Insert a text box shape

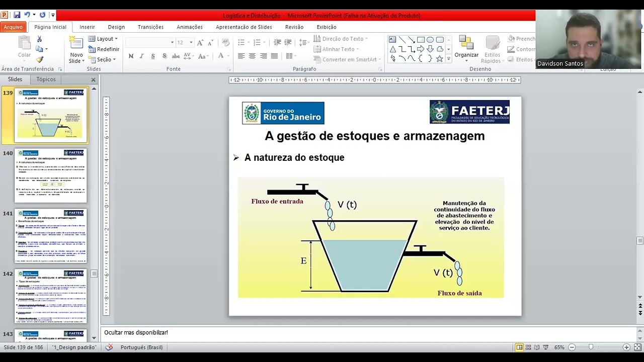(392, 40)
